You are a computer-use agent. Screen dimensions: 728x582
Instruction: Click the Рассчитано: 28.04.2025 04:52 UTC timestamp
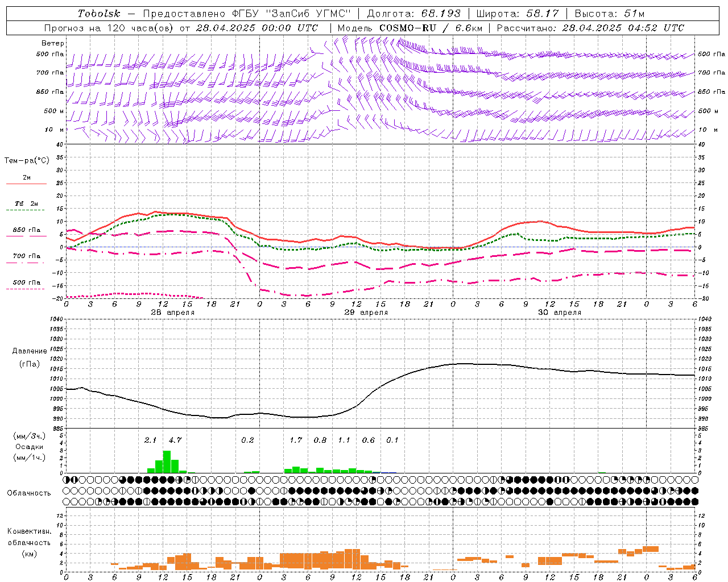(x=590, y=28)
